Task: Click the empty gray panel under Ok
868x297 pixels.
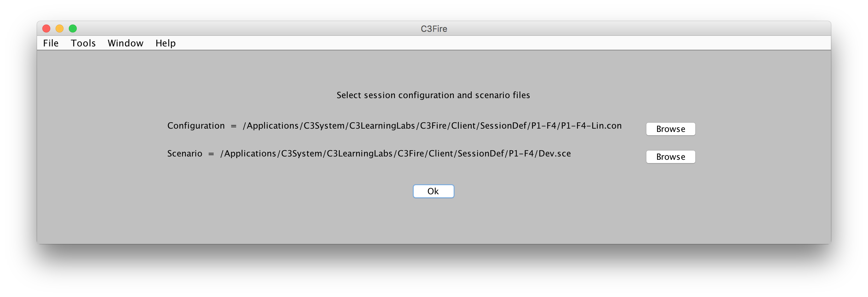Action: [x=433, y=221]
